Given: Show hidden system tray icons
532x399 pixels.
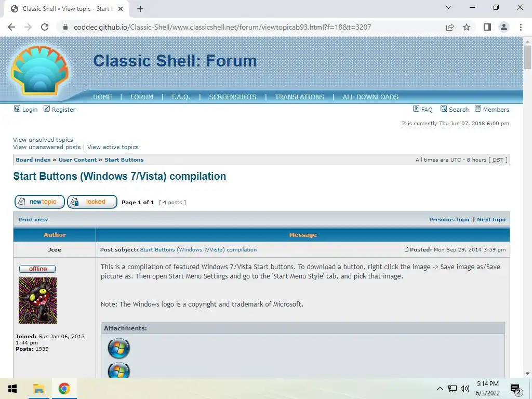Looking at the screenshot, I should click(440, 389).
